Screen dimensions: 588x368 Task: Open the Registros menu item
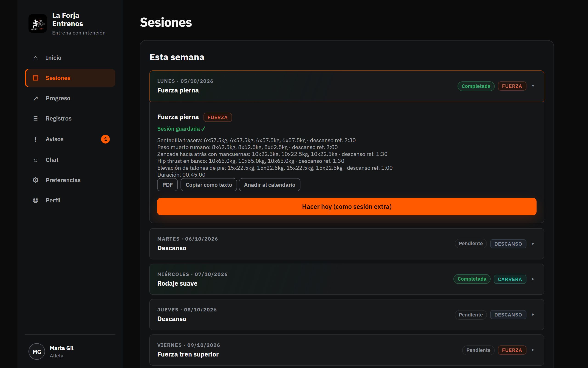(70, 118)
